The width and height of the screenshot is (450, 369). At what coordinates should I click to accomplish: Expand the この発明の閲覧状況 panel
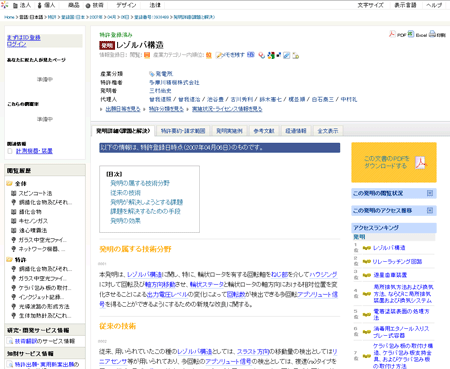tap(430, 193)
